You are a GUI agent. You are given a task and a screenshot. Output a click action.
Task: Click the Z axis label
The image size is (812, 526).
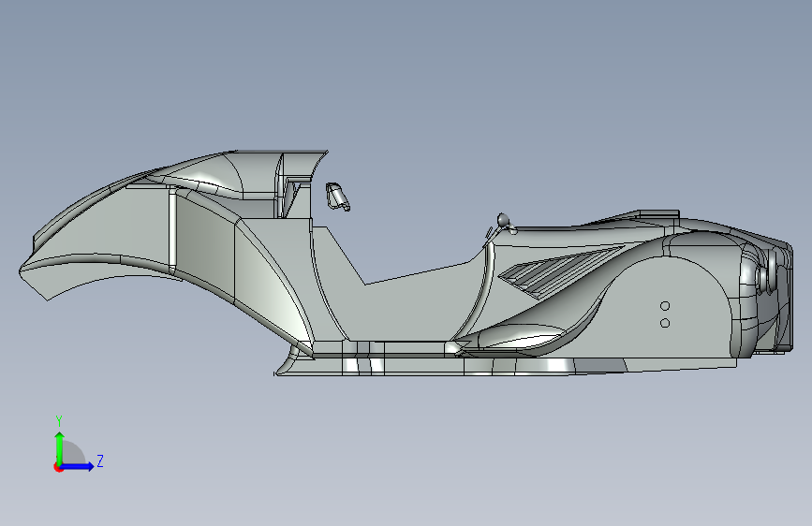[100, 460]
